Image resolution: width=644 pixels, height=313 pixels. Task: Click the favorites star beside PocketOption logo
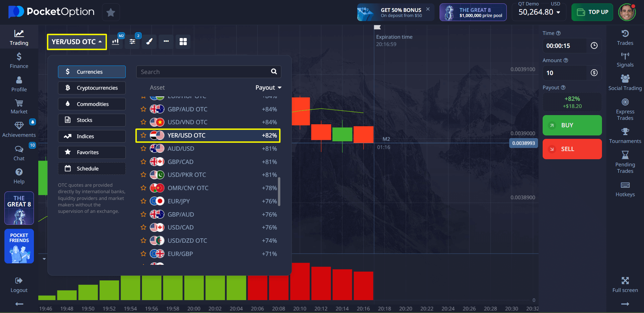click(x=110, y=13)
